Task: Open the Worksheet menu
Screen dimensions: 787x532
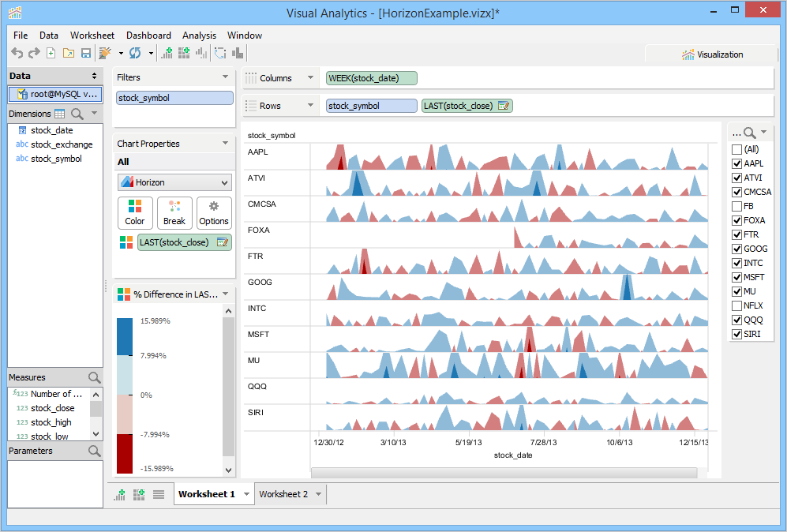Action: tap(92, 36)
